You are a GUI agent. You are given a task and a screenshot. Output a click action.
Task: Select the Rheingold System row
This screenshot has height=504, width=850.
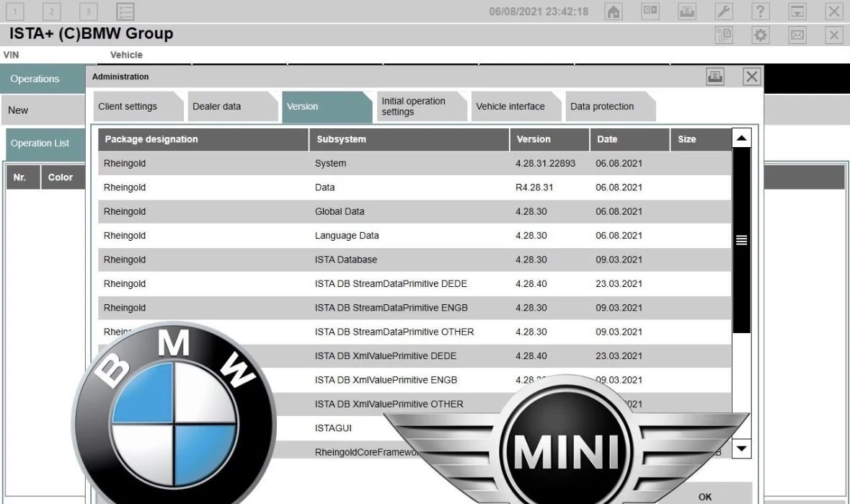click(414, 163)
